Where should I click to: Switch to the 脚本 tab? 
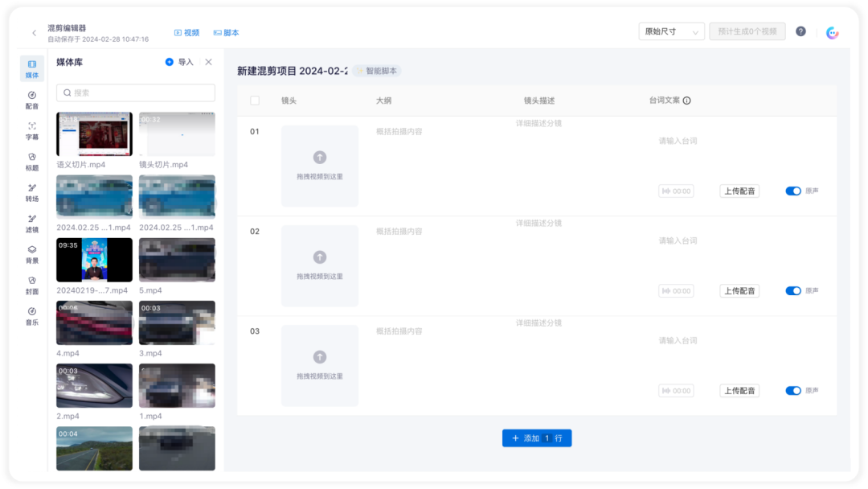226,33
